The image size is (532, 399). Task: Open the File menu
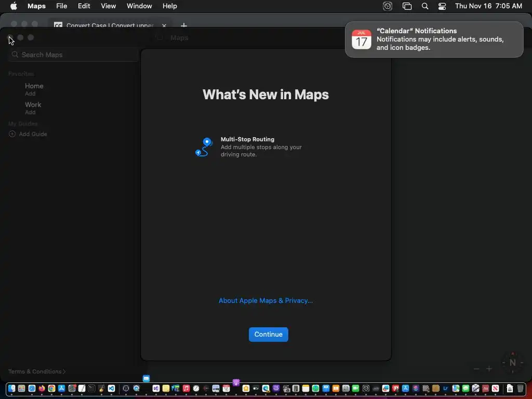pyautogui.click(x=61, y=6)
